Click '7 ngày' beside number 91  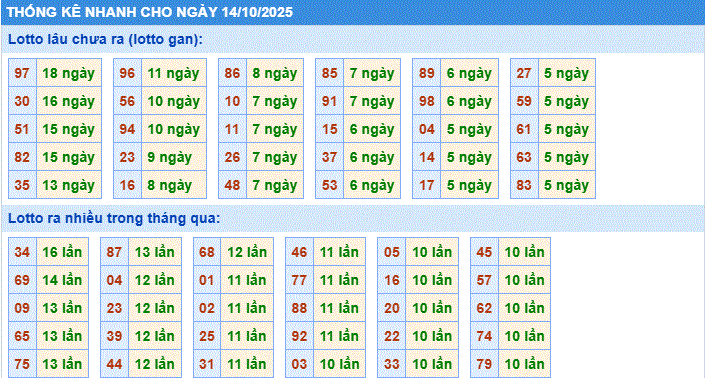tap(372, 101)
